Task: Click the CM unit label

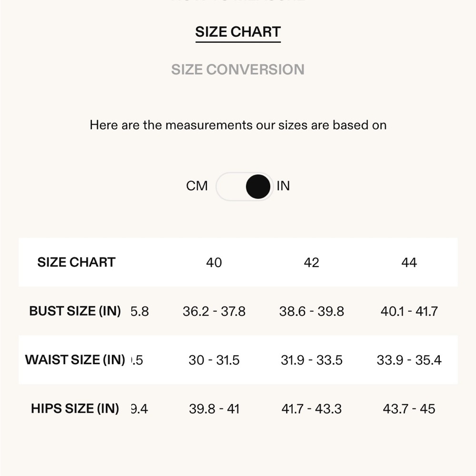Action: pos(197,186)
